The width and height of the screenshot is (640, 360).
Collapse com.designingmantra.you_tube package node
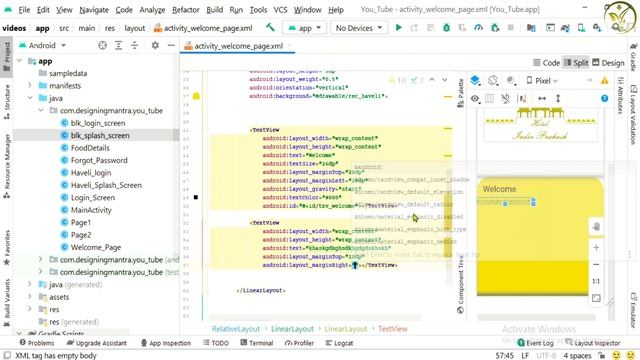(x=41, y=110)
